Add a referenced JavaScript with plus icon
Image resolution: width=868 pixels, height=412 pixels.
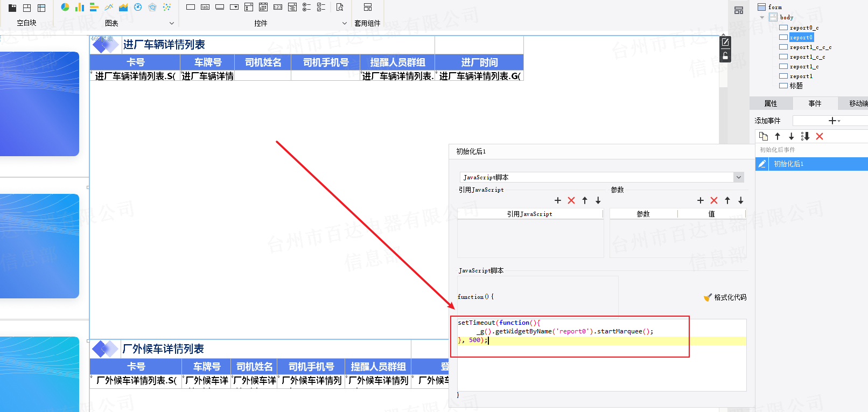(x=558, y=200)
